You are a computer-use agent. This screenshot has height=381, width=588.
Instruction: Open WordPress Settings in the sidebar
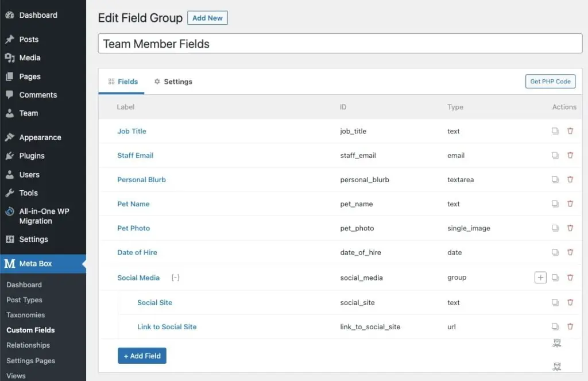coord(43,239)
